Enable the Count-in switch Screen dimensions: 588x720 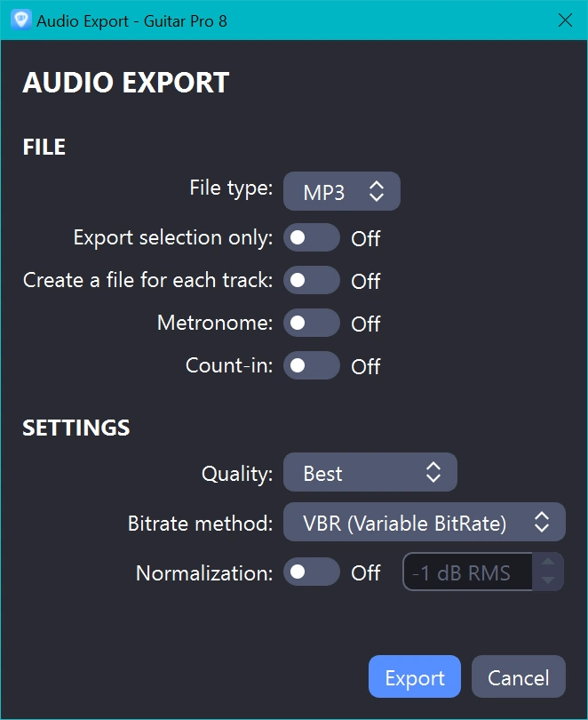(x=311, y=366)
